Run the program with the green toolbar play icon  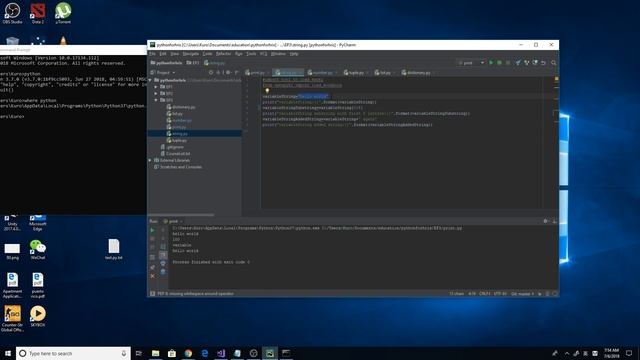491,63
